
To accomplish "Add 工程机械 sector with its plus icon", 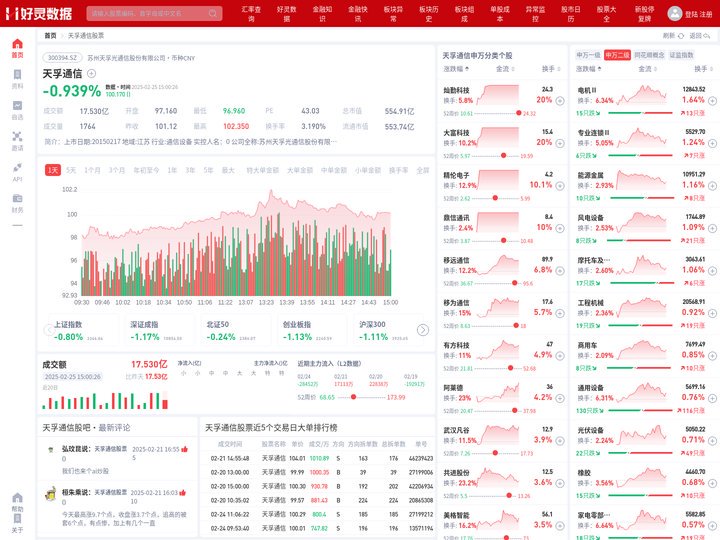I will (x=712, y=314).
